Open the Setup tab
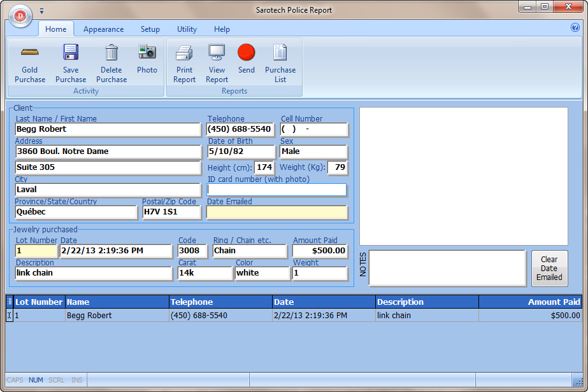Viewport: 588px width, 392px height. coord(150,29)
